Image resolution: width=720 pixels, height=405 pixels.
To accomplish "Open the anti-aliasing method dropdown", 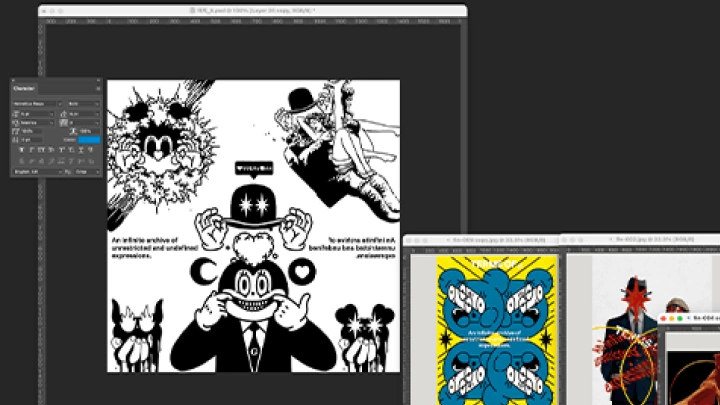I will tap(97, 172).
